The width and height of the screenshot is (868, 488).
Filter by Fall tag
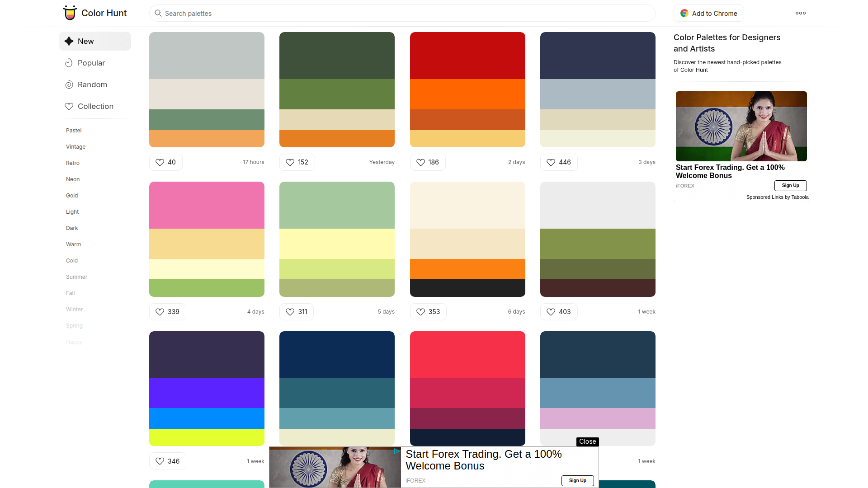70,293
